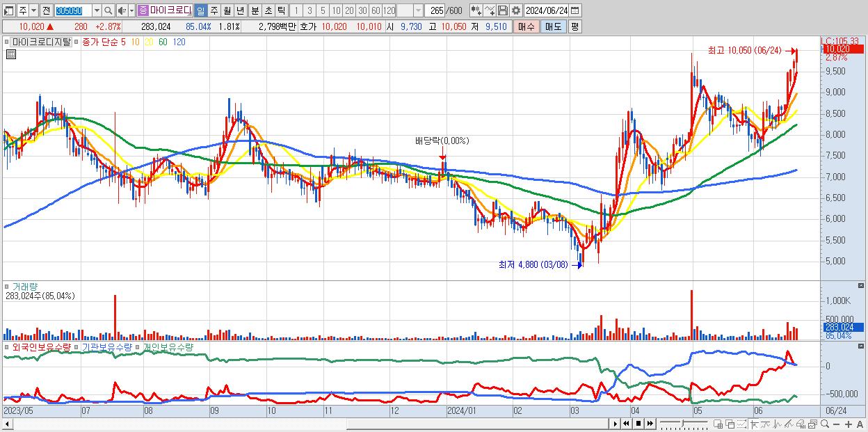The width and height of the screenshot is (868, 432).
Task: Select the second '초' period toggle
Action: [x=268, y=10]
